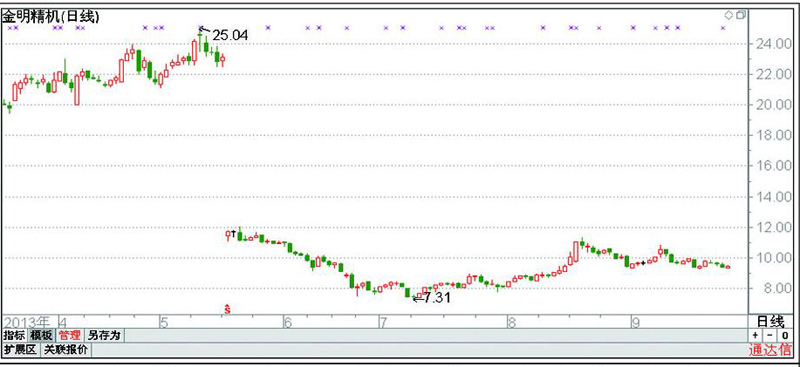Click the restore window icon at chart top-right

[x=741, y=15]
